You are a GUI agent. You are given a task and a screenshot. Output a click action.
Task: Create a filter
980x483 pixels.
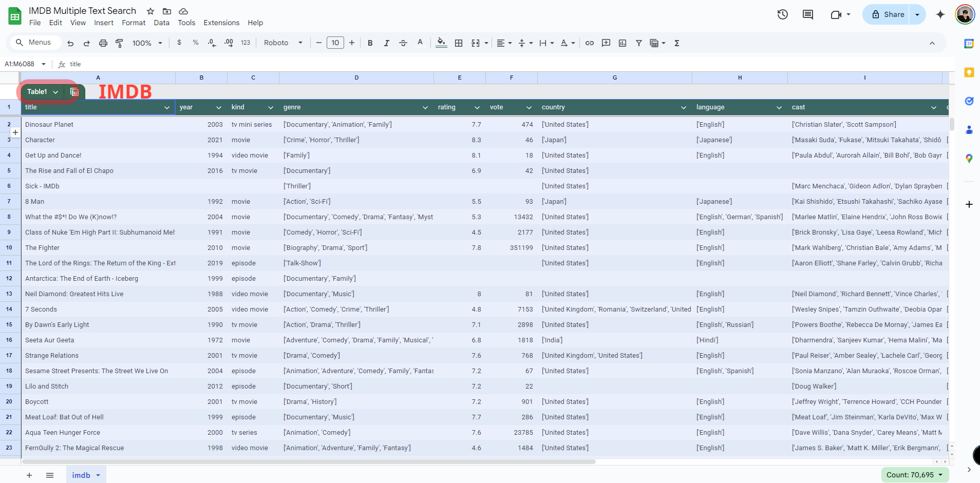pos(639,43)
